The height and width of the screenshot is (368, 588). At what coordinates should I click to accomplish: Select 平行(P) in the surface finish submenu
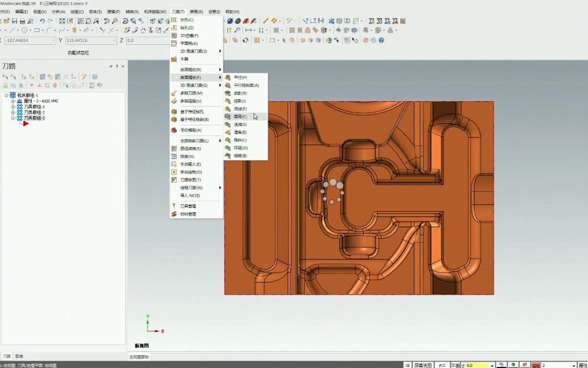click(246, 77)
